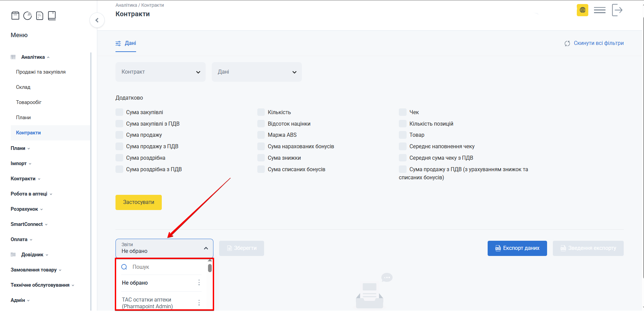Click the box archive icon in sidebar header

[x=15, y=16]
